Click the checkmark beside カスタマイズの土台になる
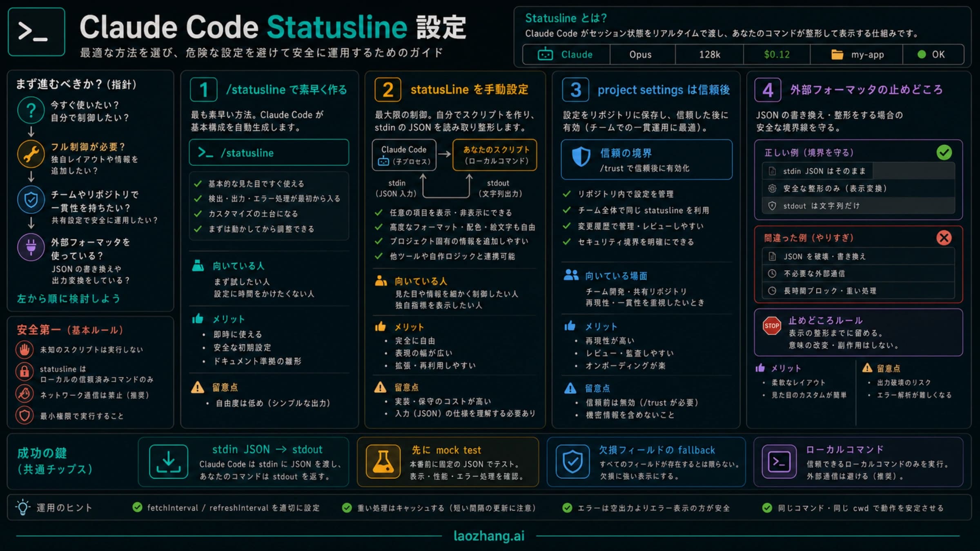The image size is (980, 551). pos(198,213)
